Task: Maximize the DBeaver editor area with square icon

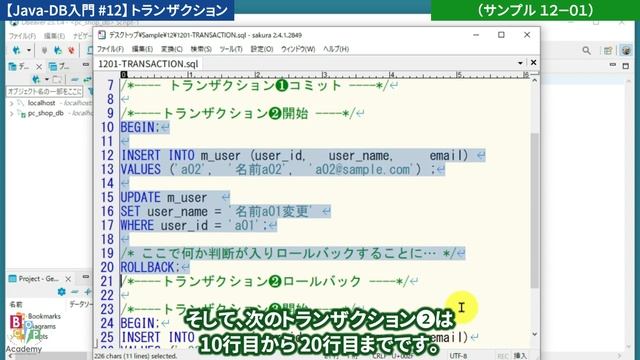Action: [x=626, y=66]
